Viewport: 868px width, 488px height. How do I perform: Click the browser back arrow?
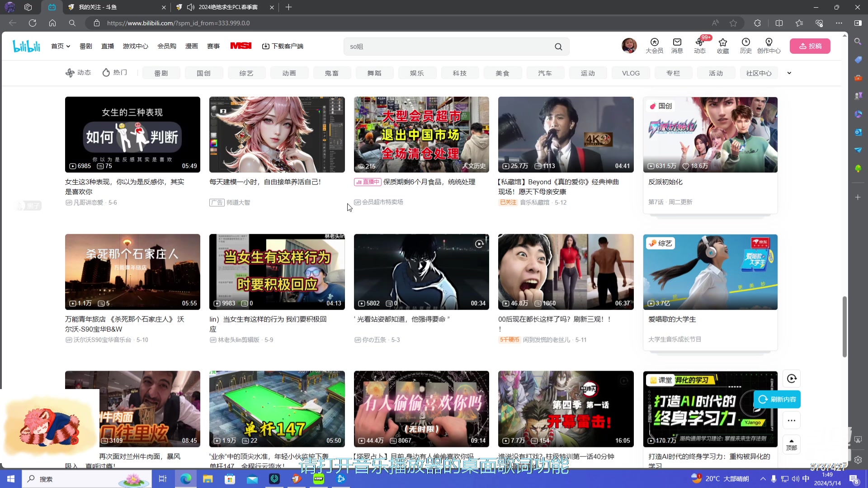click(x=13, y=23)
